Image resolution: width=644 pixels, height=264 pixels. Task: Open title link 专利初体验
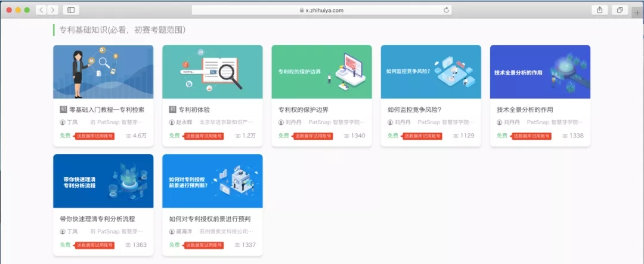194,110
